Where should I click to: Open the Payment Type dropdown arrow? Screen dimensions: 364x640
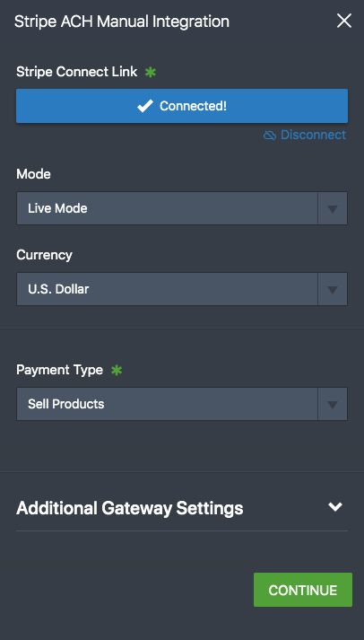(x=333, y=404)
